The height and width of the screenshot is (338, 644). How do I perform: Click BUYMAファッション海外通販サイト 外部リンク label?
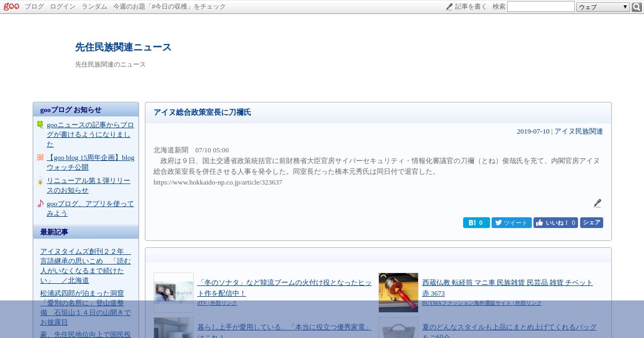pyautogui.click(x=482, y=303)
